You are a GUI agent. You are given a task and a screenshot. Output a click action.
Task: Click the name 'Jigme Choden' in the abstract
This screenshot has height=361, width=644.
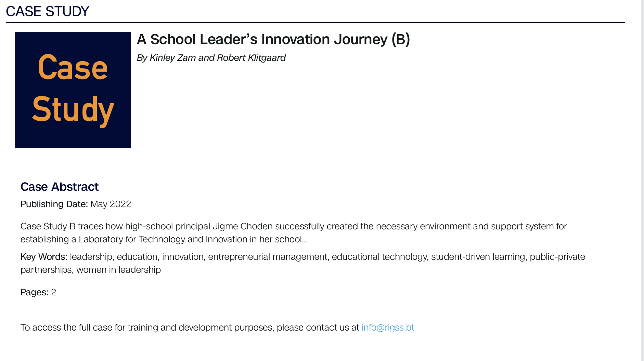point(243,226)
